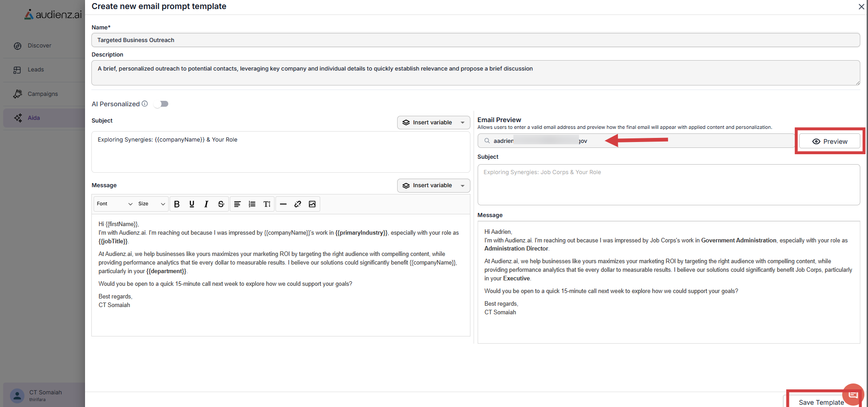868x407 pixels.
Task: Open Leads in sidebar
Action: coord(36,70)
